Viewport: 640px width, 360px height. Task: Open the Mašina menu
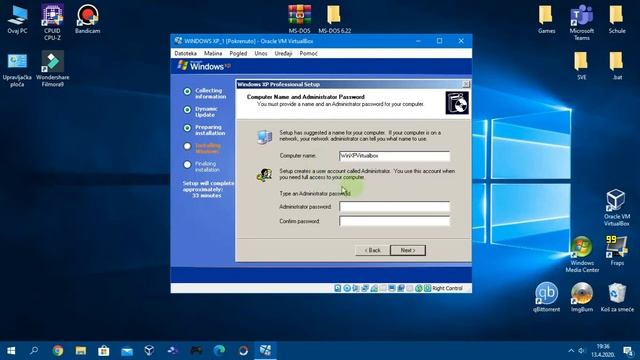[213, 53]
